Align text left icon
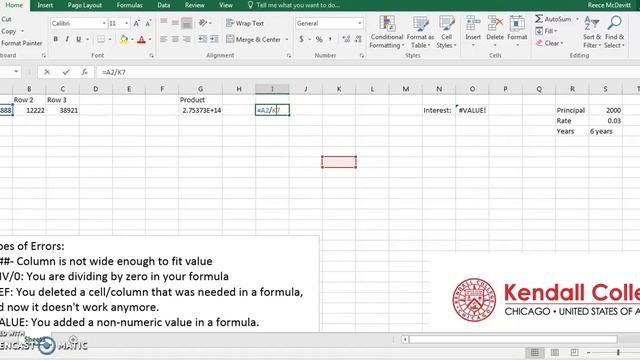Viewport: 640px width, 360px height. [x=164, y=39]
